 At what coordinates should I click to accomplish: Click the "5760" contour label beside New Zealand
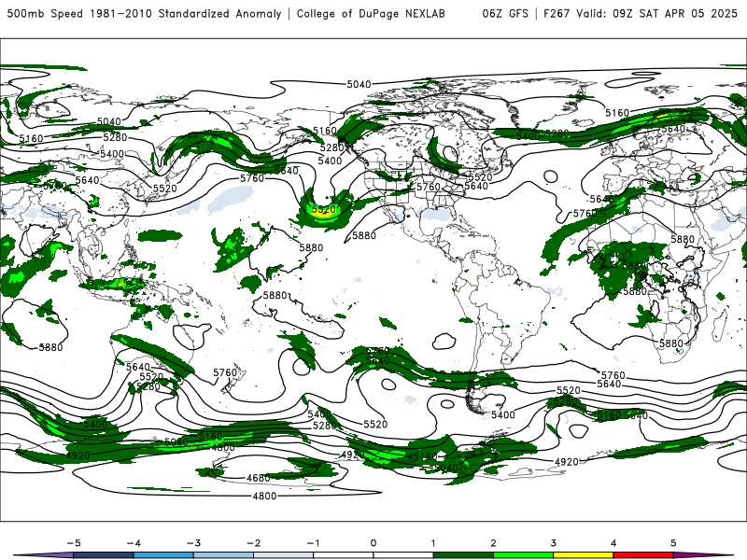[225, 372]
